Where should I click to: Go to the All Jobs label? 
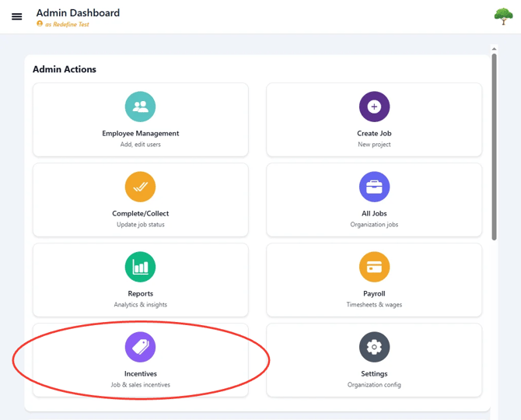[x=374, y=213]
